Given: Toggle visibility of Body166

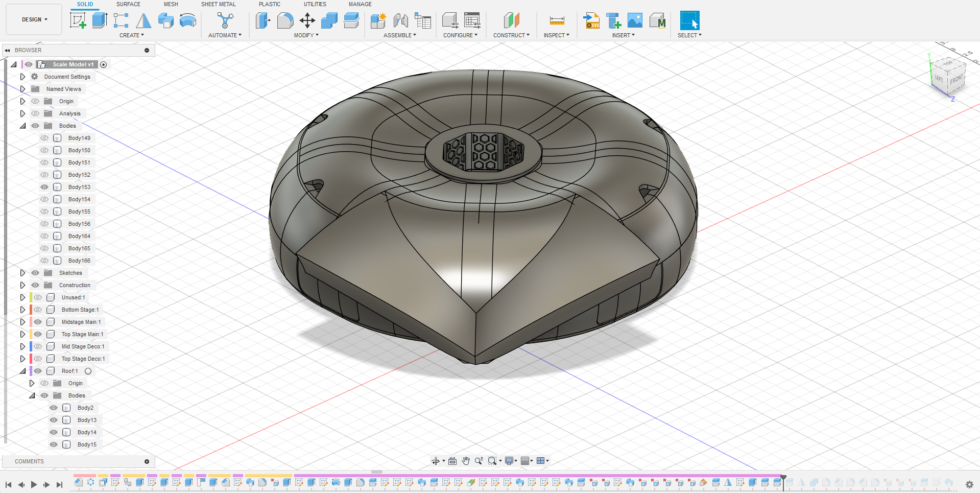Looking at the screenshot, I should [x=44, y=261].
